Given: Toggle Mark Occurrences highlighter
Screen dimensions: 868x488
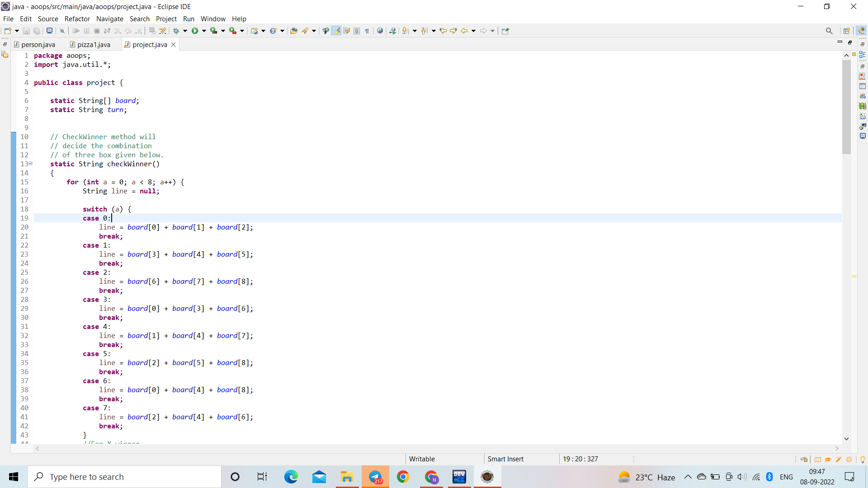Looking at the screenshot, I should coord(336,31).
